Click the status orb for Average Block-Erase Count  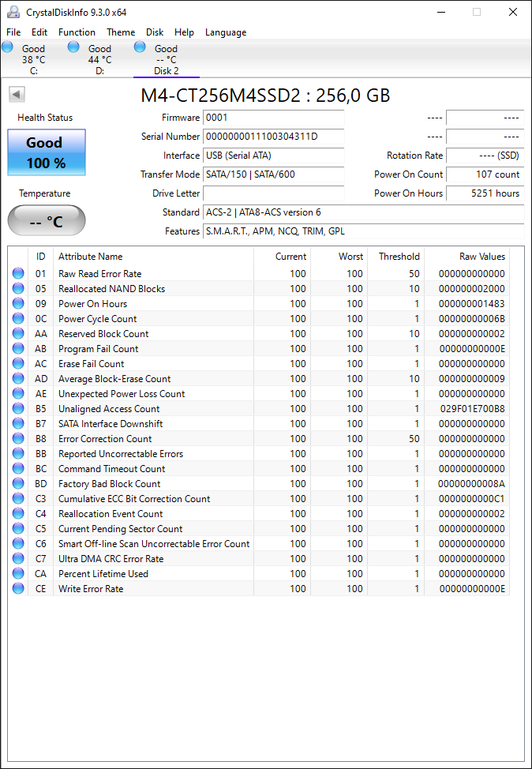point(18,379)
